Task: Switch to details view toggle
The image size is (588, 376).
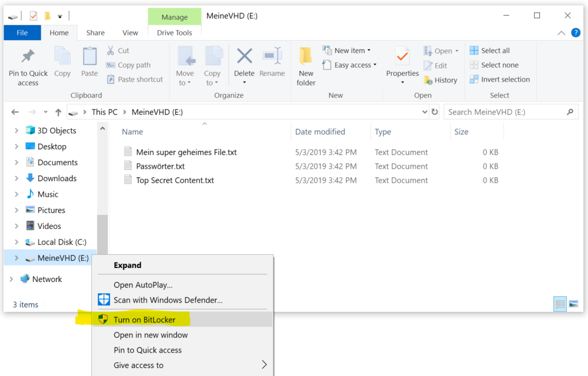Action: click(560, 304)
